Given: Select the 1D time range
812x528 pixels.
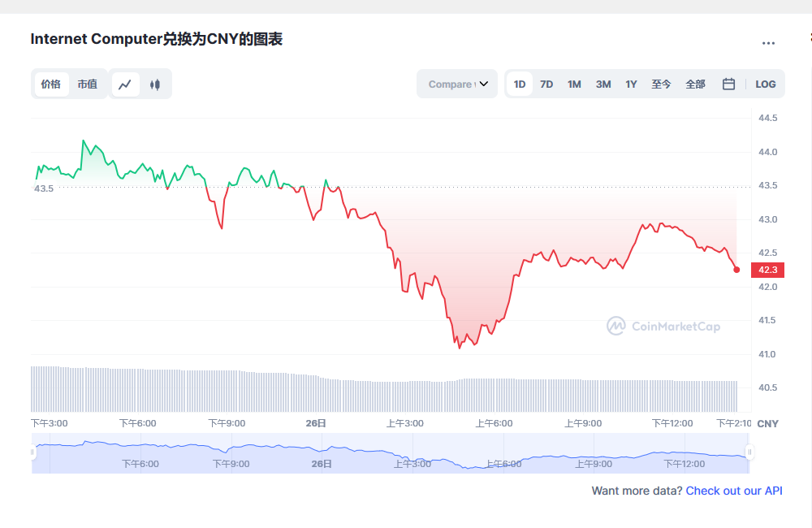Looking at the screenshot, I should click(x=520, y=84).
